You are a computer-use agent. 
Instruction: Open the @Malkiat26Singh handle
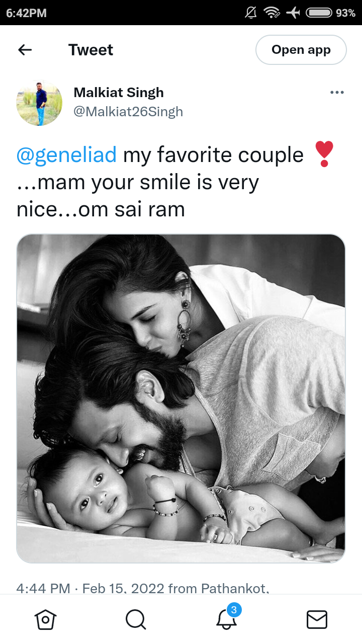(128, 111)
